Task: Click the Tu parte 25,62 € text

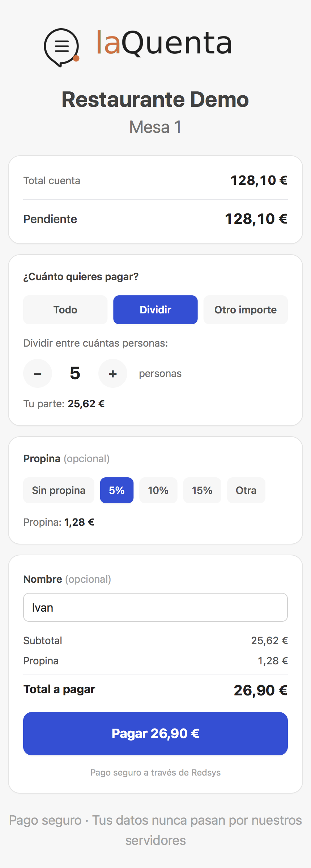Action: [64, 404]
